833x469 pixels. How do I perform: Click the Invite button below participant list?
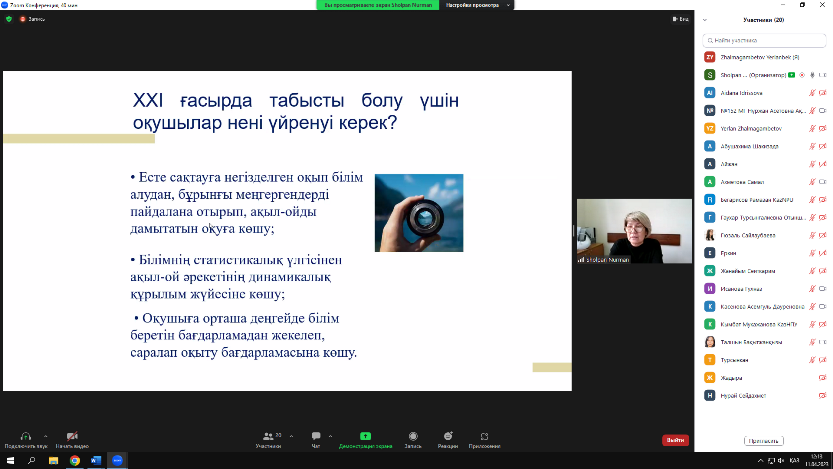point(763,440)
